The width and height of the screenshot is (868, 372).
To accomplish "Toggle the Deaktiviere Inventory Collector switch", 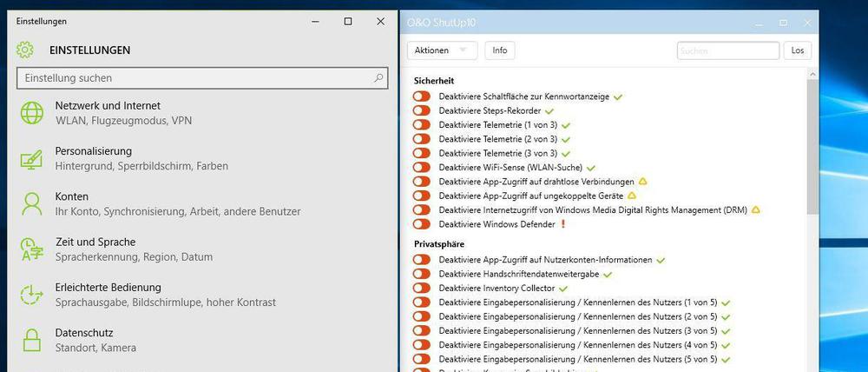I will point(421,289).
